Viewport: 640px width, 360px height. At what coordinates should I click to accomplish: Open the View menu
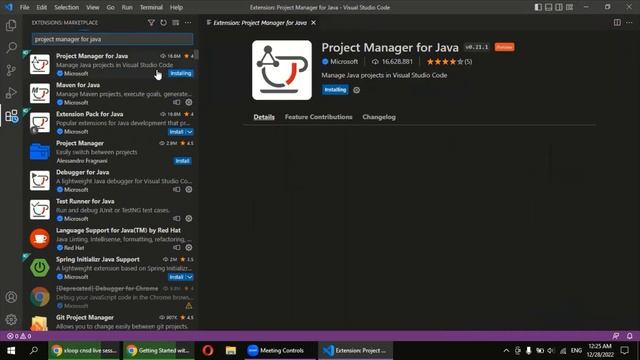pyautogui.click(x=93, y=7)
